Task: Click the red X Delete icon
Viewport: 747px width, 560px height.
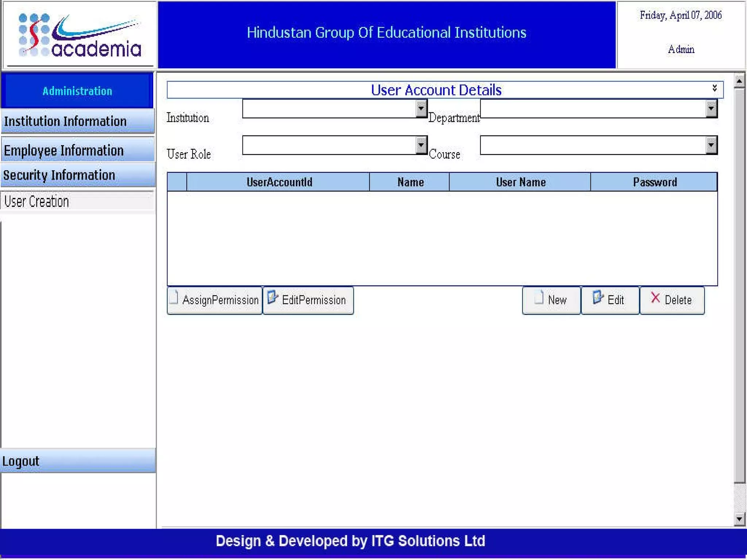Action: point(655,298)
